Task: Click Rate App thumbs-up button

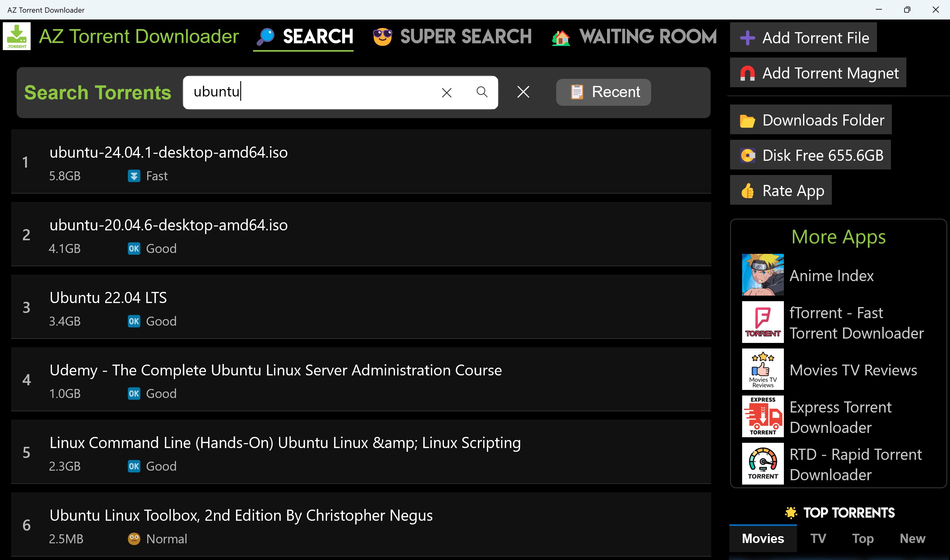Action: pyautogui.click(x=780, y=190)
